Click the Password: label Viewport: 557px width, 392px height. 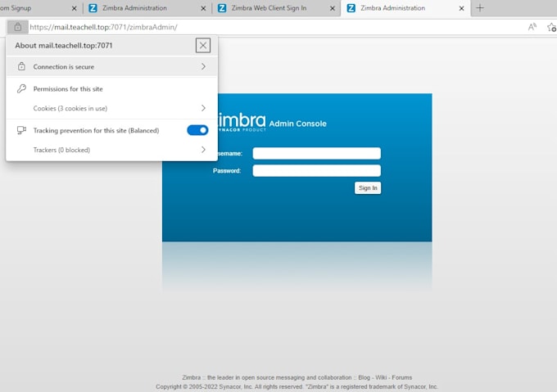pyautogui.click(x=227, y=171)
